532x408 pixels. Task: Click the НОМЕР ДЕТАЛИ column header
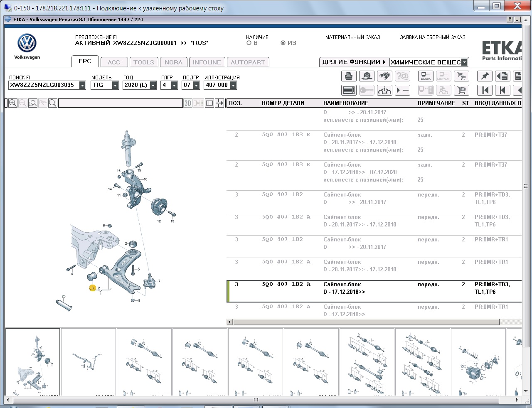283,103
